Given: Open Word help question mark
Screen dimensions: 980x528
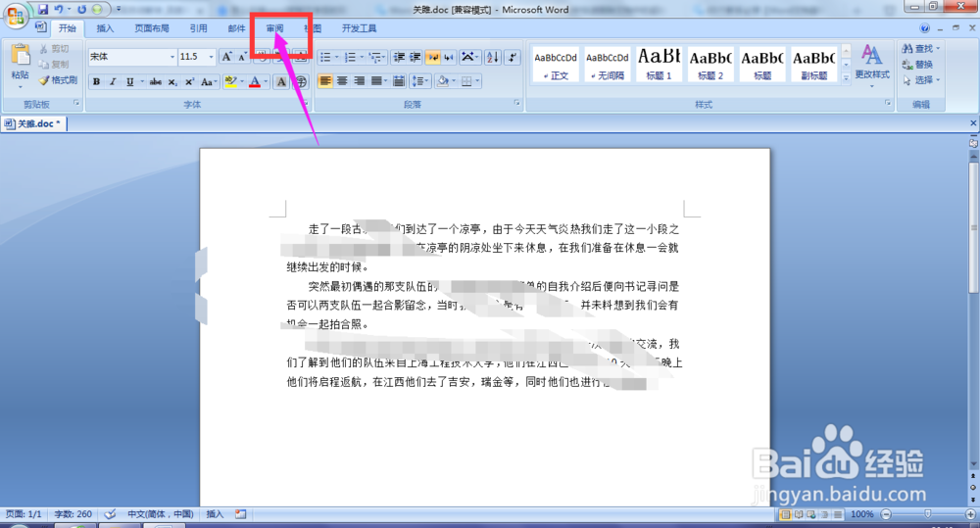Looking at the screenshot, I should click(x=924, y=28).
